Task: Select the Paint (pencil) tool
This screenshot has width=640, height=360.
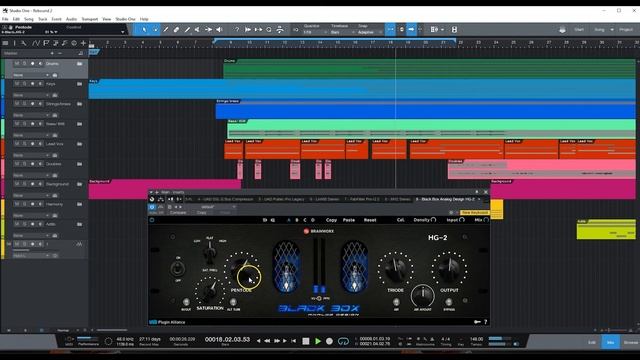Action: click(187, 30)
